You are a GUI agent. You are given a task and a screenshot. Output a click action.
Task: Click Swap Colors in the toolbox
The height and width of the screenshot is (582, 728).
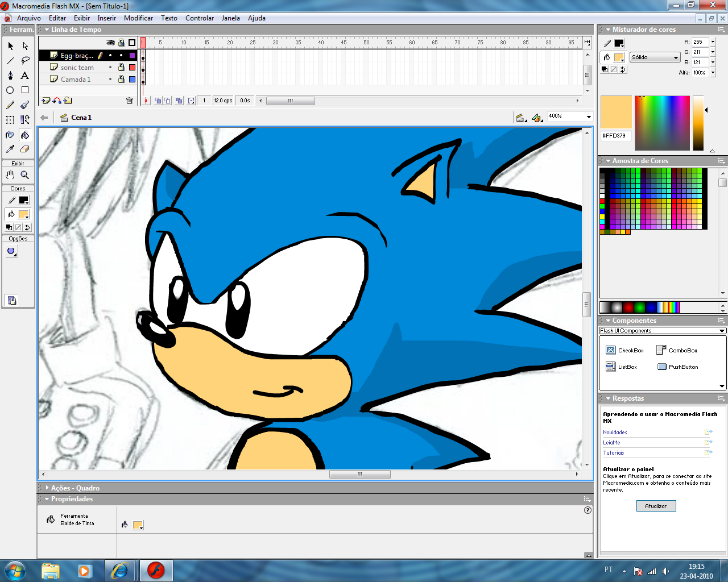coord(27,227)
